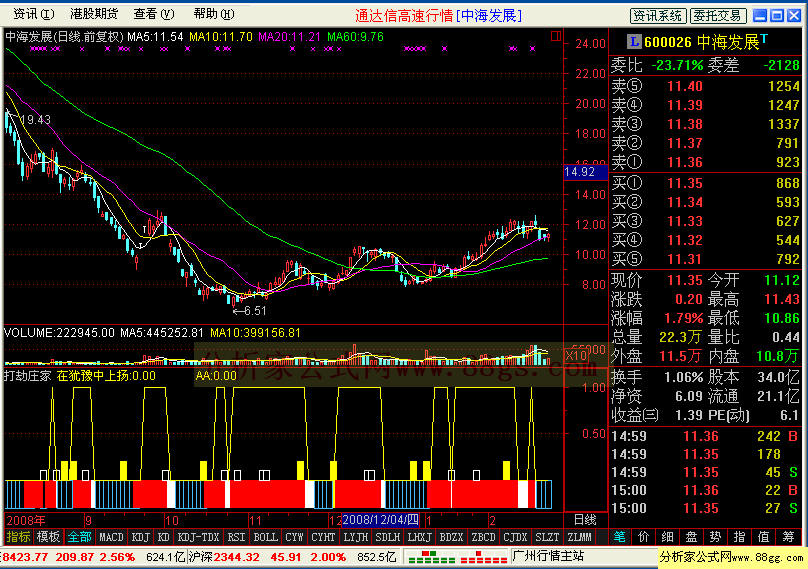Switch to the LYJH indicator
Viewport: 808px width, 569px height.
356,537
